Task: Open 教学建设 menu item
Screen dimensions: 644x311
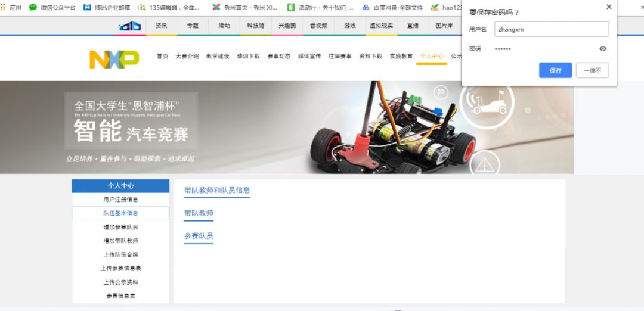Action: point(218,57)
